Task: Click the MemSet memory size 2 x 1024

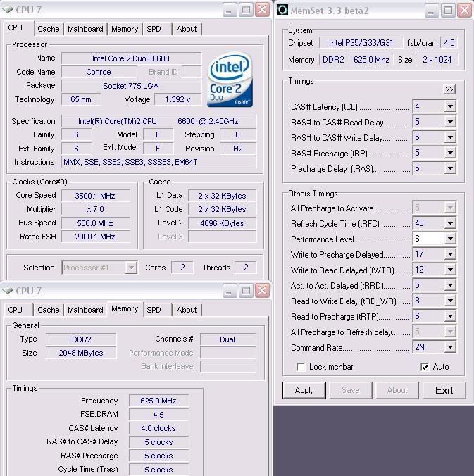Action: [x=437, y=59]
